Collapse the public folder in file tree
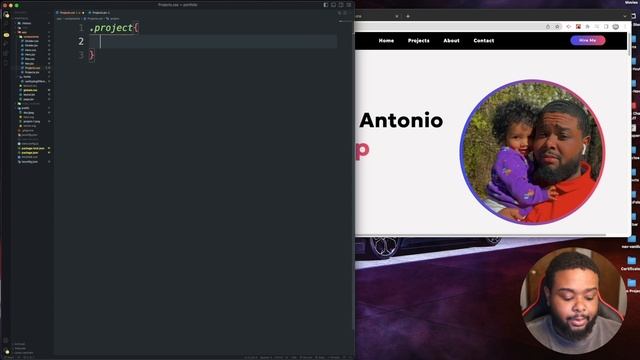Viewport: 640px width, 360px height. pos(25,108)
